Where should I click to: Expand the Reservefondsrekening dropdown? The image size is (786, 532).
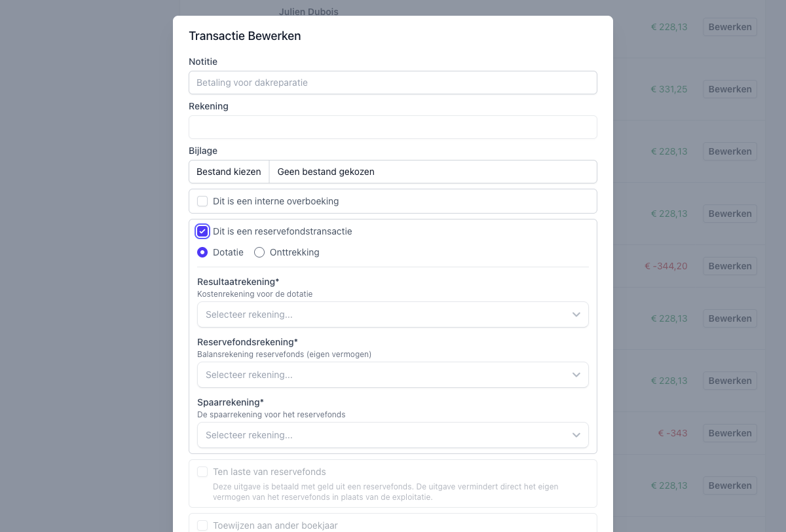[392, 375]
